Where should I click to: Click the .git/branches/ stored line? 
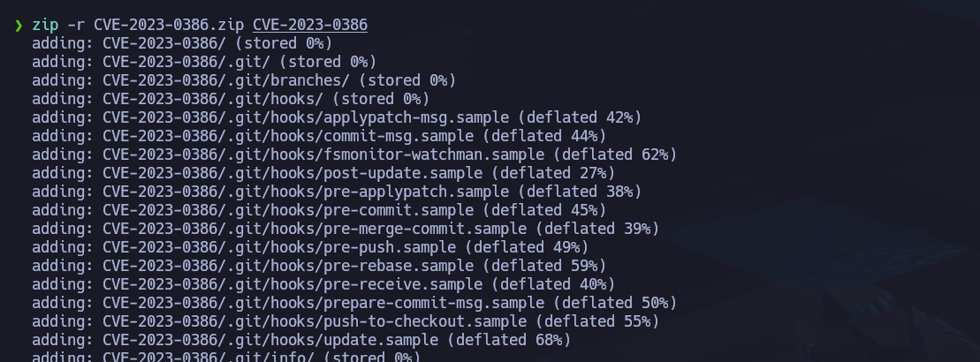point(243,80)
